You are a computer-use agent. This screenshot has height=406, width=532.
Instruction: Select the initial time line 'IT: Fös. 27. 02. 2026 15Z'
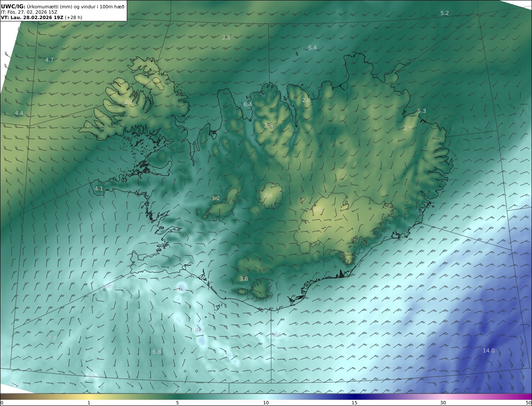pyautogui.click(x=29, y=12)
